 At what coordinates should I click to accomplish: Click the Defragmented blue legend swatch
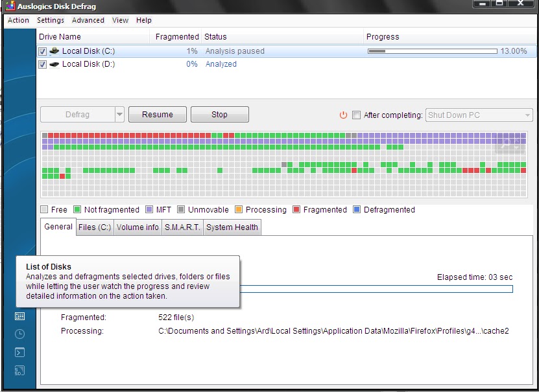coord(357,209)
